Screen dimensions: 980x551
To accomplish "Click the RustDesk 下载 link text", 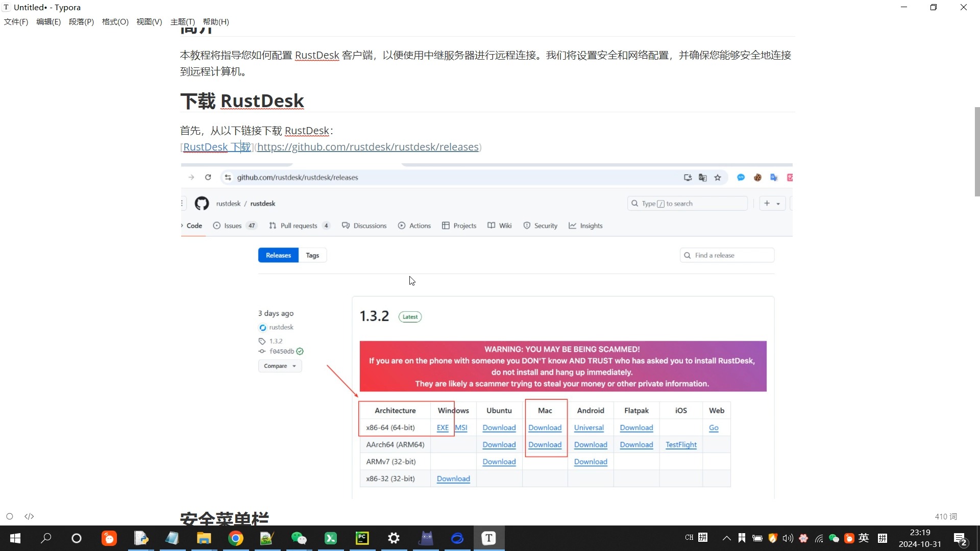I will pyautogui.click(x=217, y=147).
